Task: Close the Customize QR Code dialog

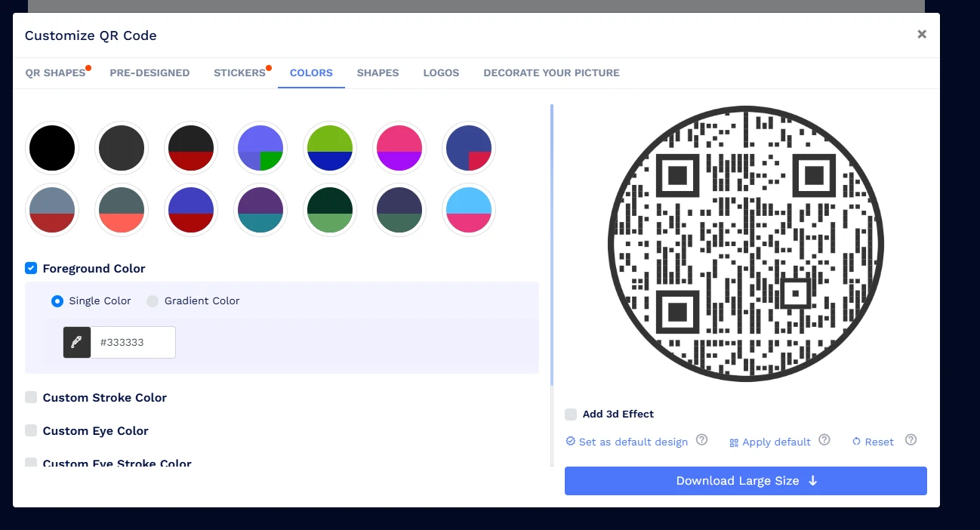Action: (921, 34)
